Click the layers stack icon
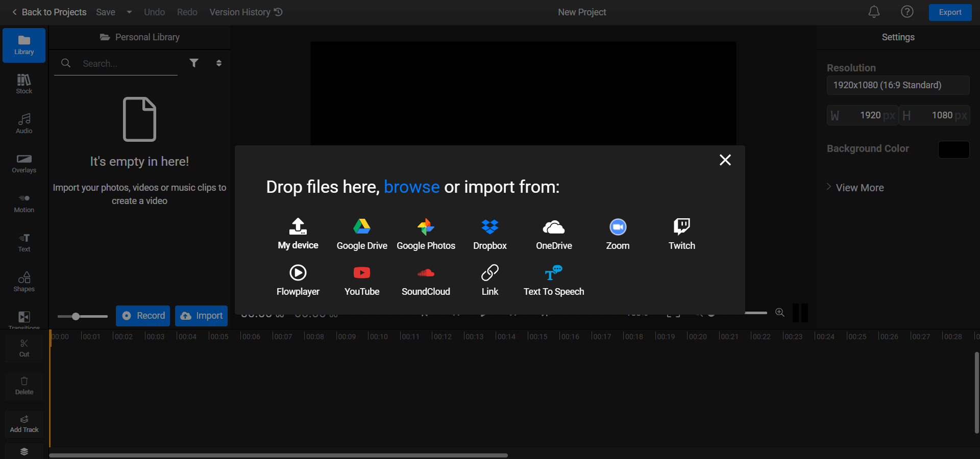The image size is (980, 459). pos(24,451)
